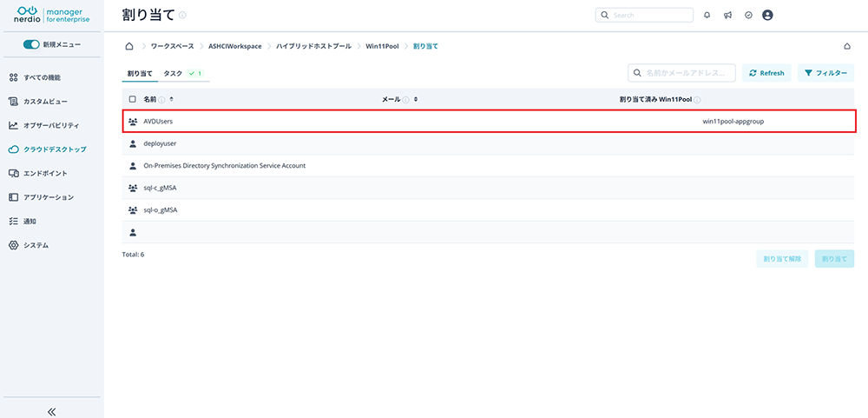Check the select-all checkbox in the header

pos(132,99)
